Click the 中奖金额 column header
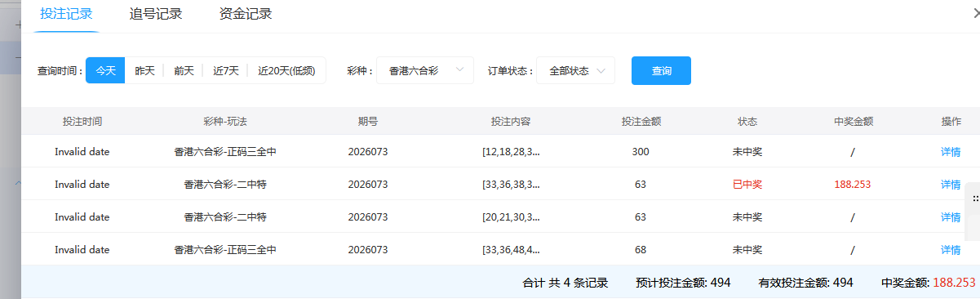This screenshot has height=299, width=980. tap(854, 121)
